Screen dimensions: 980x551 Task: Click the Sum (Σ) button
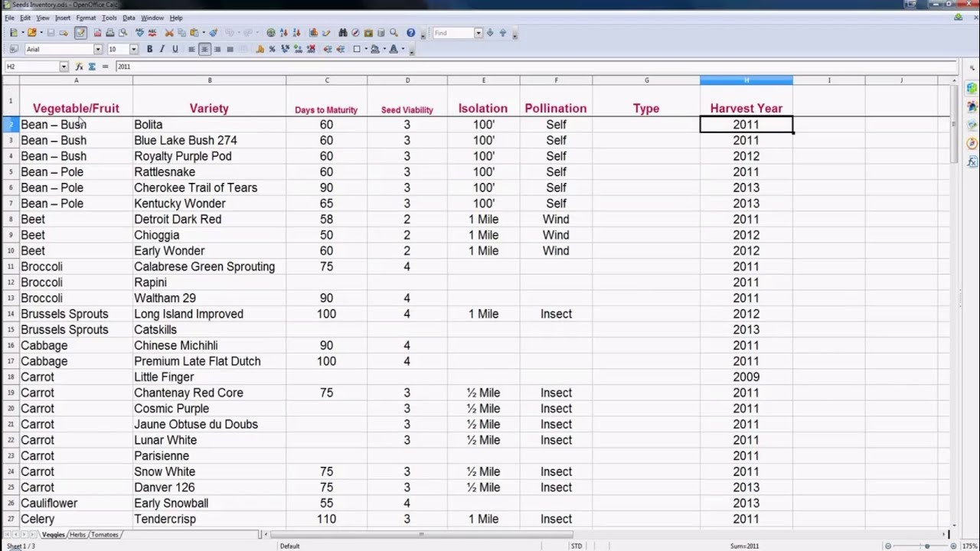(92, 66)
